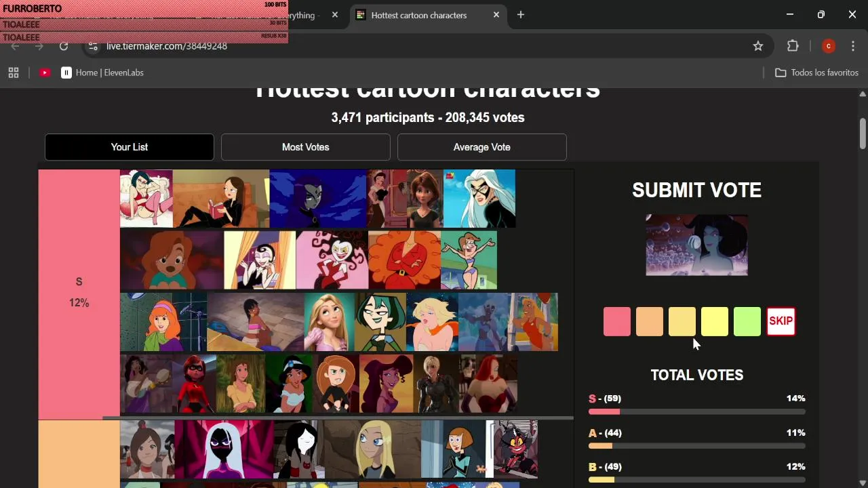Click the S - (59) total votes bar
The image size is (868, 488).
click(697, 411)
